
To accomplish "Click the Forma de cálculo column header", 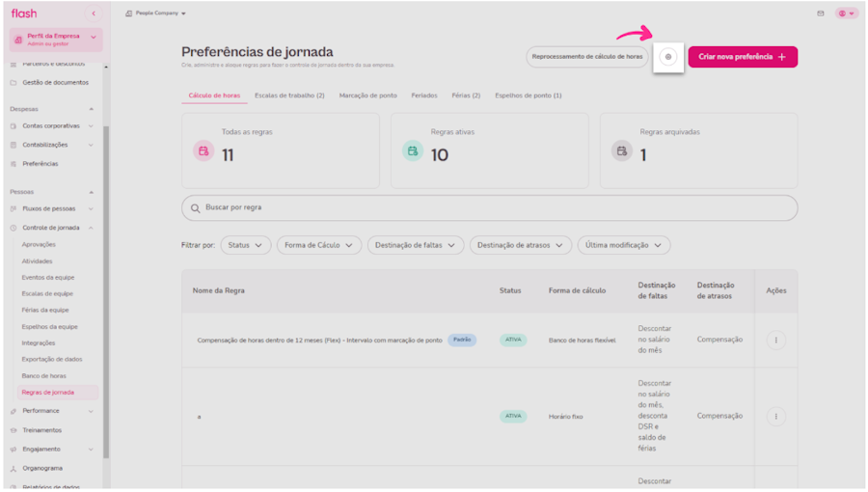I will 577,290.
